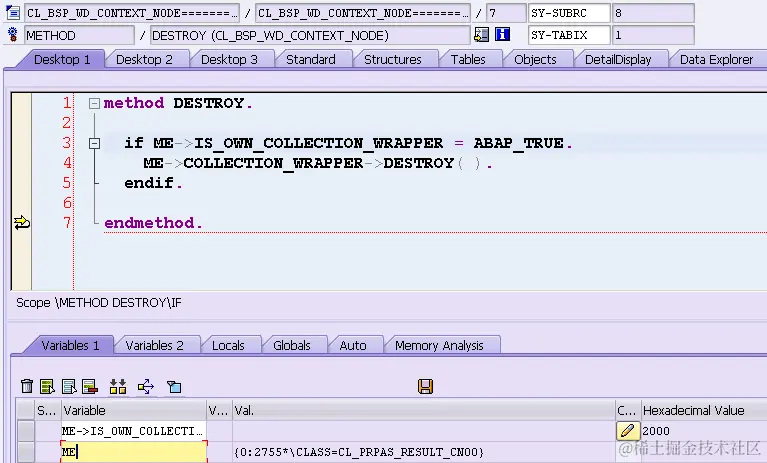Click line number 1 in the code gutter
767x463 pixels.
tap(67, 103)
